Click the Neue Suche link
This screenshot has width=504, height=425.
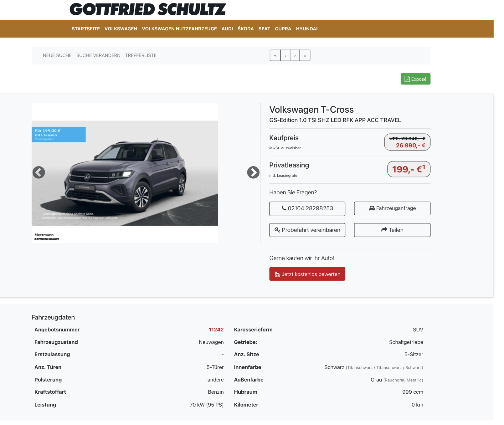click(57, 55)
